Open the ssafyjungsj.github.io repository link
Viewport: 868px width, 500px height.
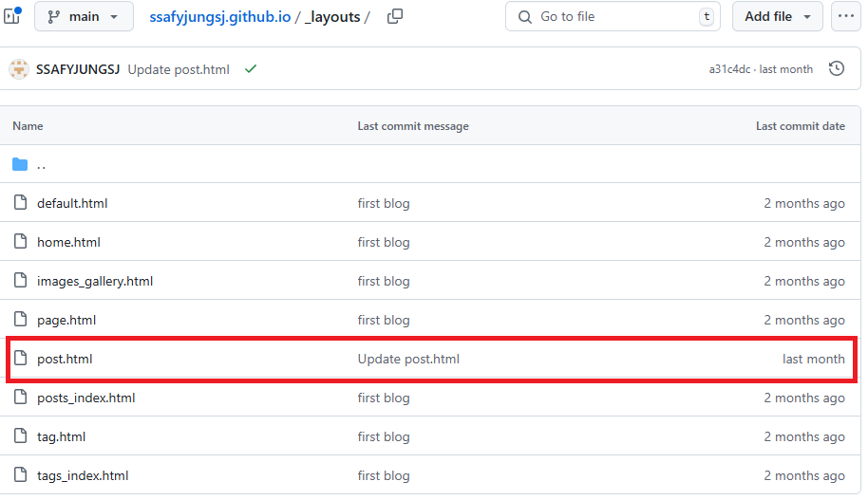219,17
